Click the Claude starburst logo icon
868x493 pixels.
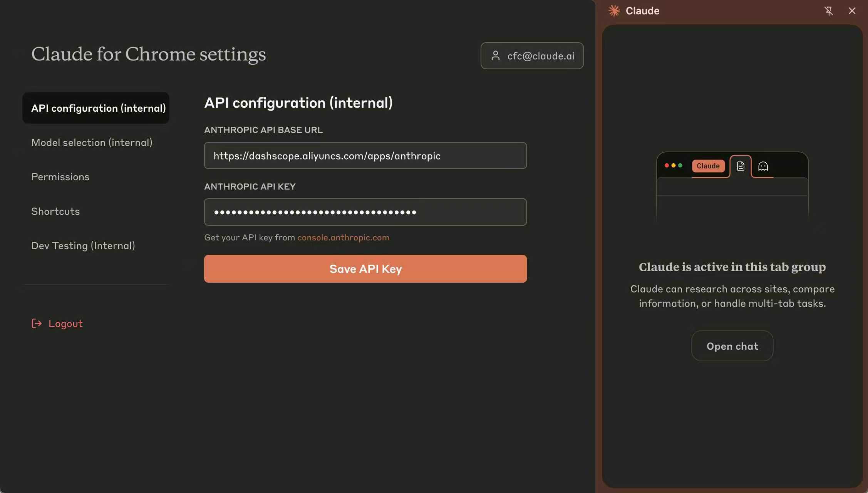pyautogui.click(x=614, y=11)
